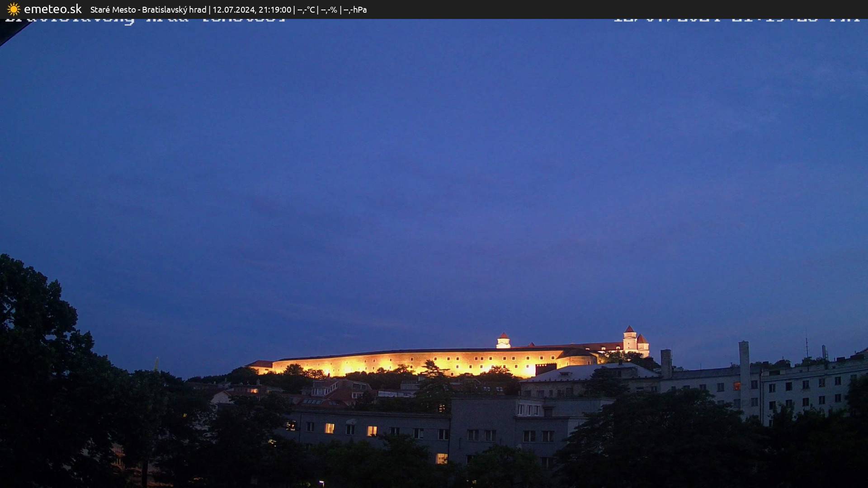
Task: Expand the Staré Mesto location label
Action: 112,9
